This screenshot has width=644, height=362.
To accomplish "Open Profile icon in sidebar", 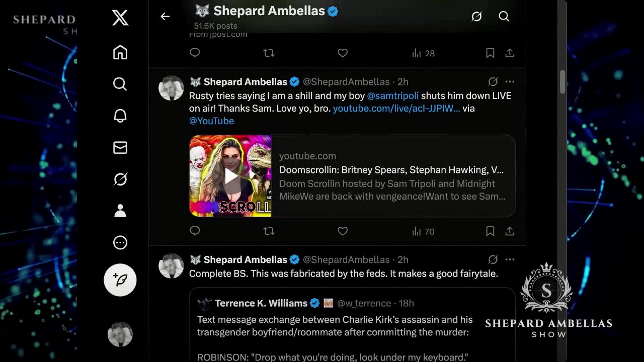I will pyautogui.click(x=120, y=211).
